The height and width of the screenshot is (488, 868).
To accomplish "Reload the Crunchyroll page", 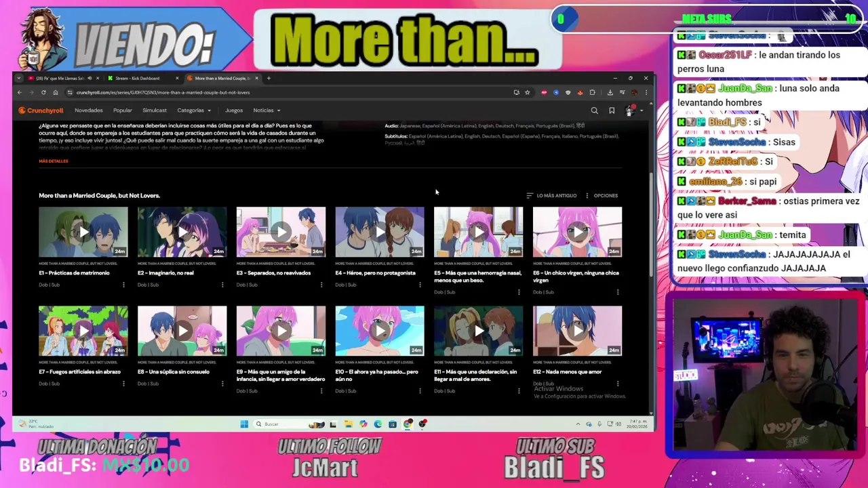I will [43, 92].
